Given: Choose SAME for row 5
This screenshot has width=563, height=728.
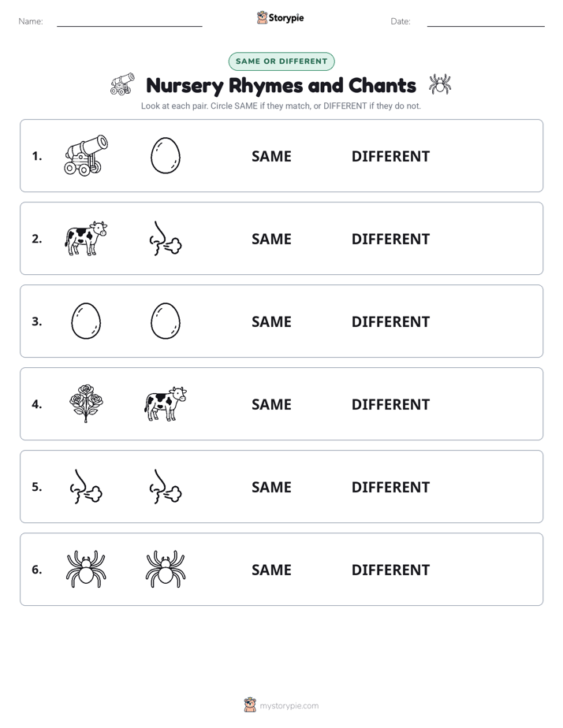Looking at the screenshot, I should 271,487.
